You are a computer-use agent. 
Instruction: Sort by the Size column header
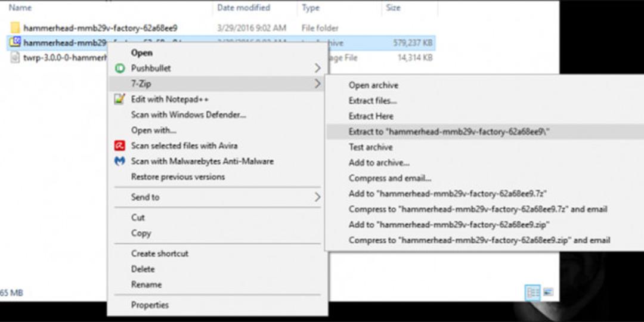coord(393,8)
